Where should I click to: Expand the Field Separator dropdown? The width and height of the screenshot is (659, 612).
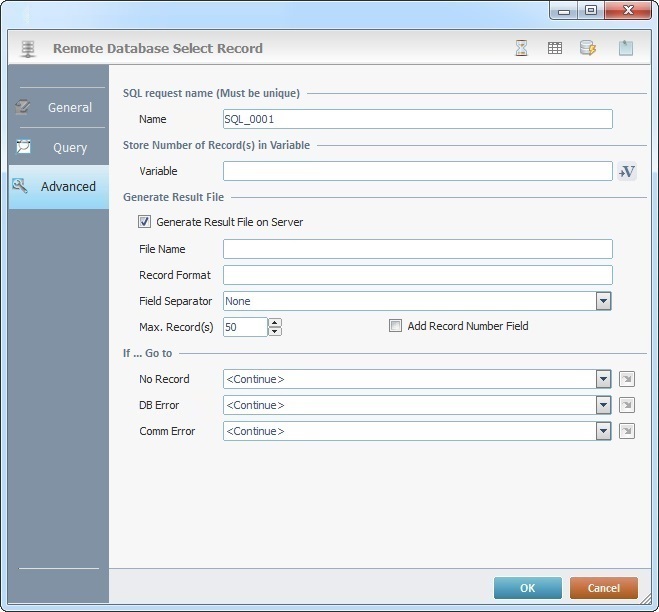point(603,301)
